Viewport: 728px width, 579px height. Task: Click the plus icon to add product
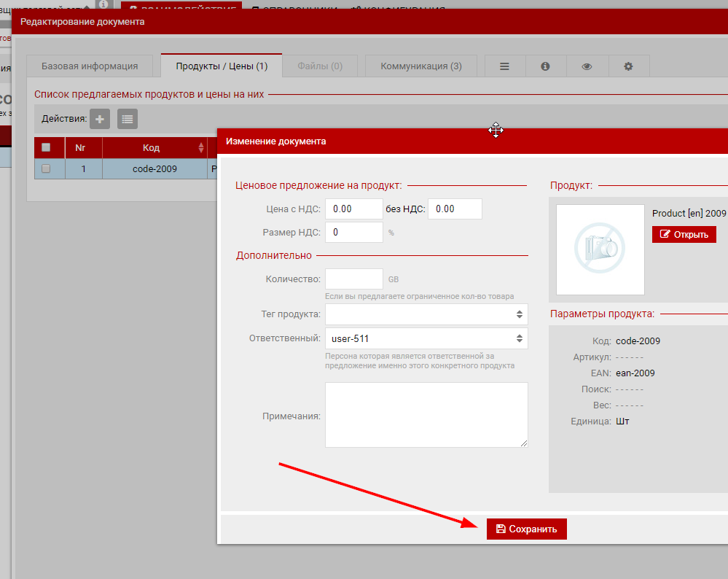pos(100,119)
